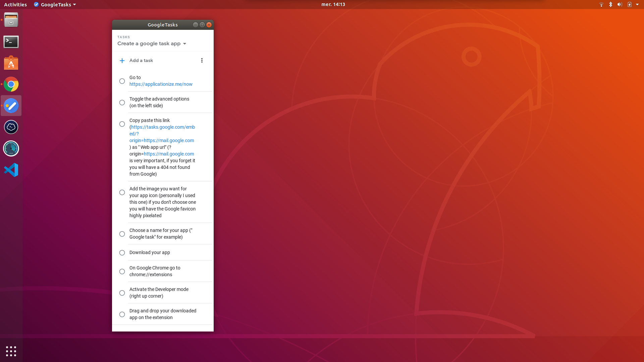
Task: Select 'Drag and drop your downloaded app' text
Action: click(163, 314)
